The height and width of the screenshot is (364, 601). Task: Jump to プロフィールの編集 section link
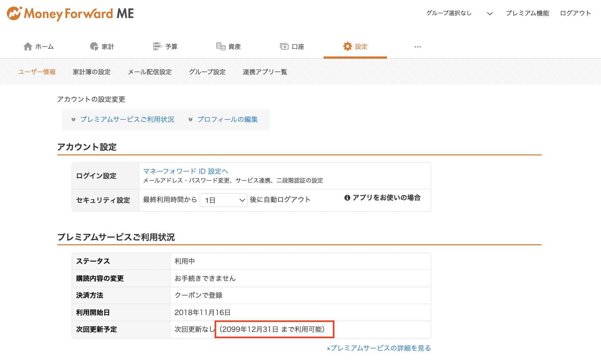(227, 119)
